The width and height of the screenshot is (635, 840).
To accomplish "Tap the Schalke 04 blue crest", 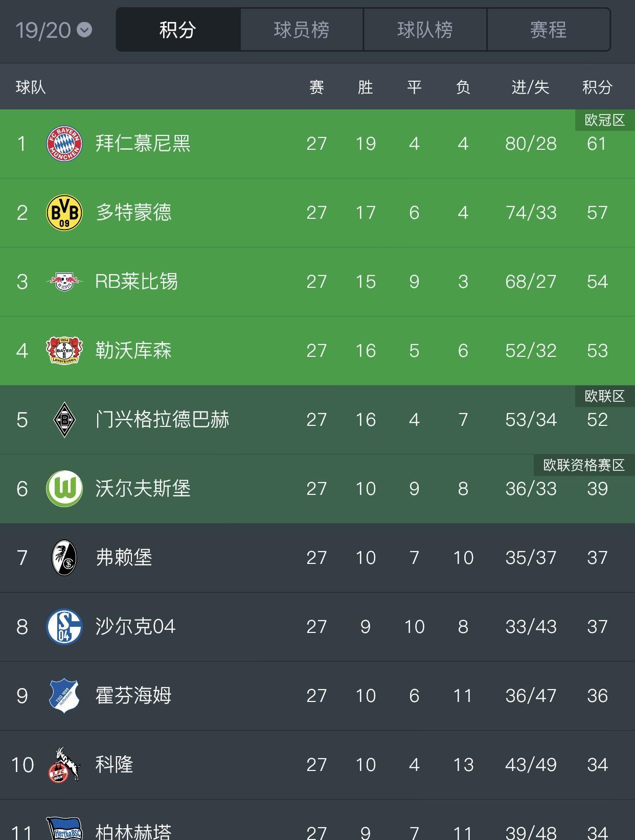I will tap(64, 627).
